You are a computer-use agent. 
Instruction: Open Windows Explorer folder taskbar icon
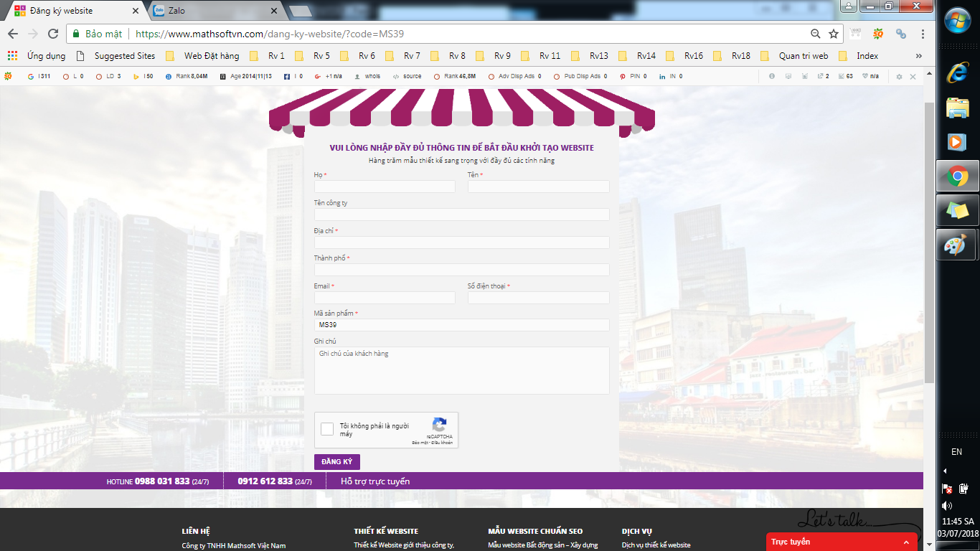(x=958, y=108)
